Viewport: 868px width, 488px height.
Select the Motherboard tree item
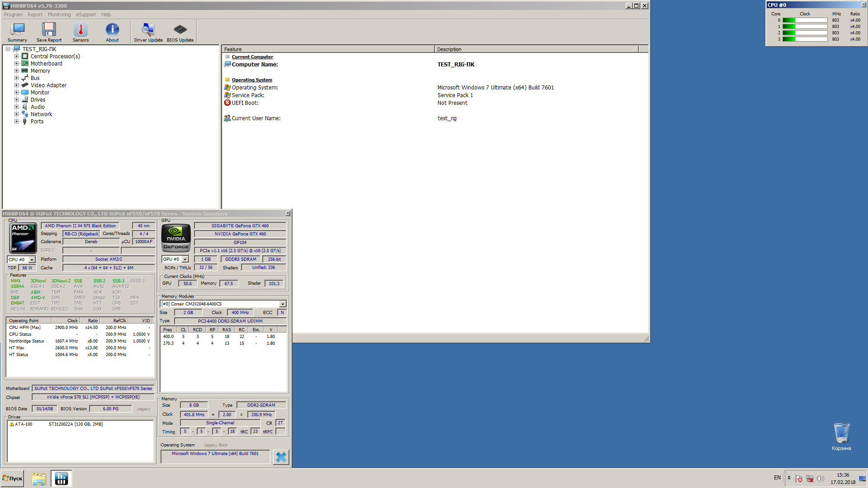pyautogui.click(x=46, y=64)
